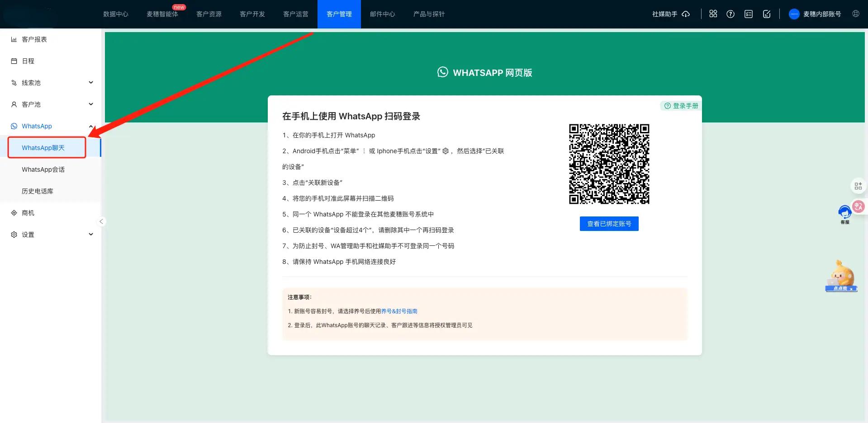Open the apps grid icon in header
Screen dimensions: 868x423
(x=713, y=14)
